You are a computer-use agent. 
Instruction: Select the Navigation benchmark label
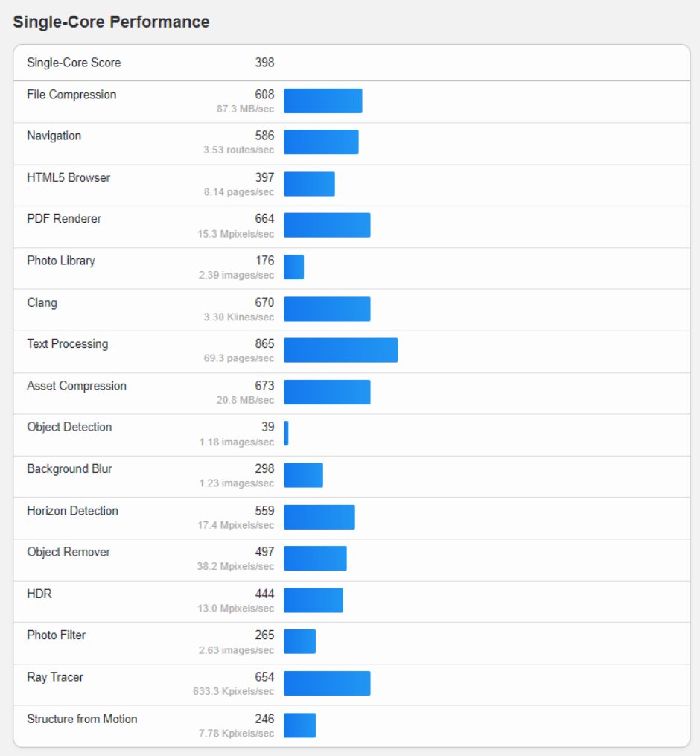tap(54, 136)
